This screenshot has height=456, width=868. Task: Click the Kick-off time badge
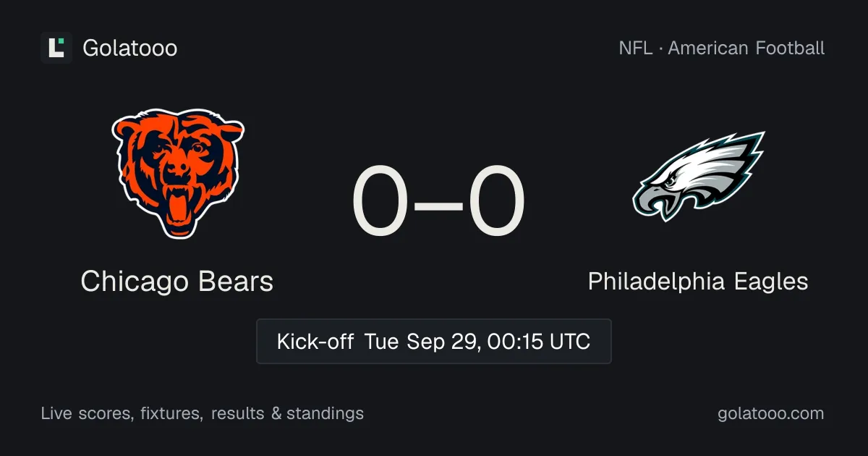click(434, 341)
